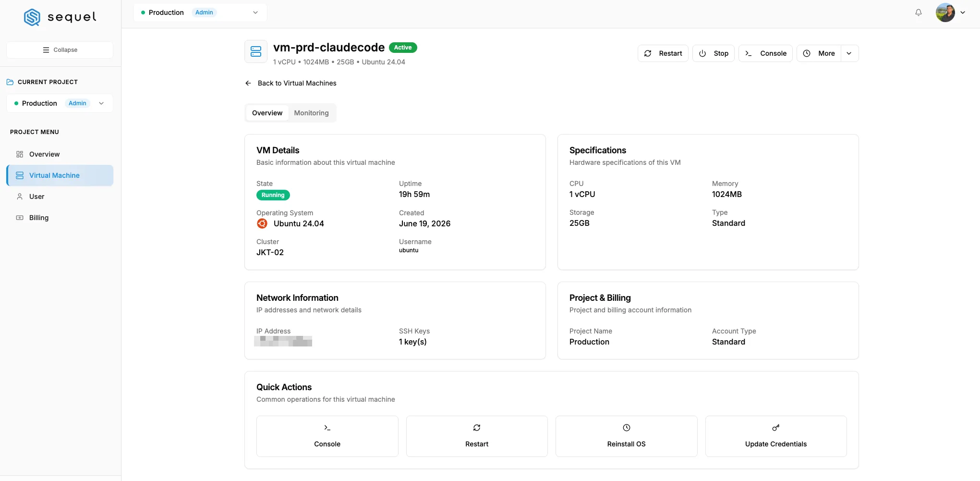Click the memory value '1024MB'

point(727,194)
